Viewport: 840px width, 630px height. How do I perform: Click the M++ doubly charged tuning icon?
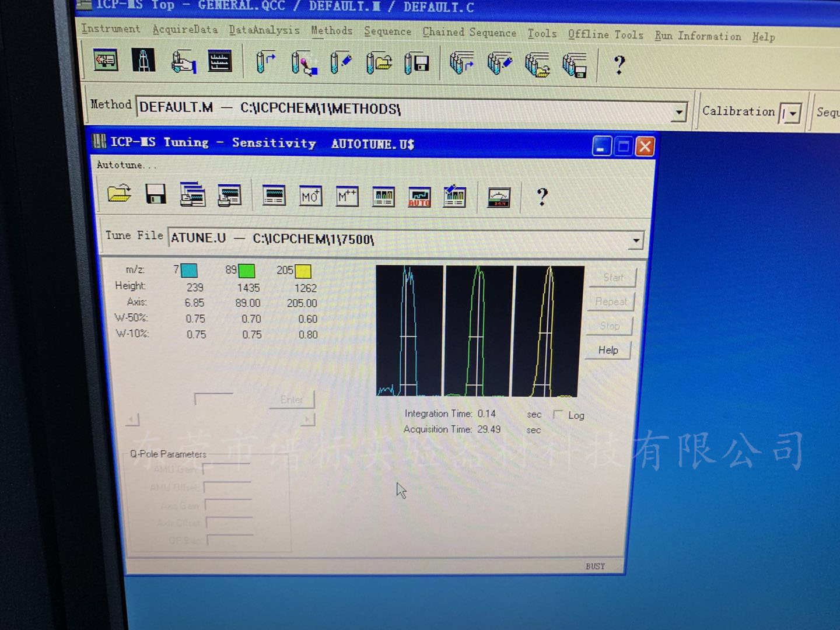pyautogui.click(x=347, y=196)
